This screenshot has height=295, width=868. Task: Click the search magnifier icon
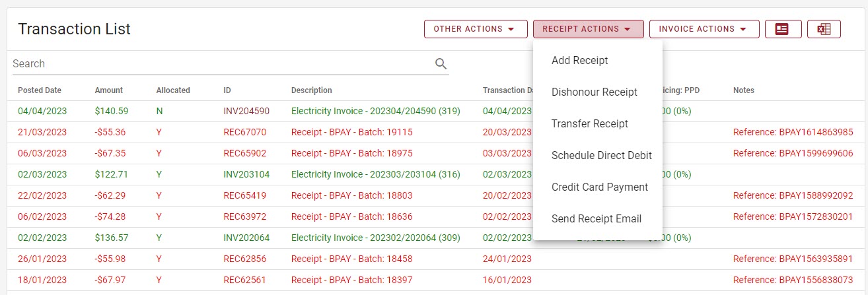point(441,64)
